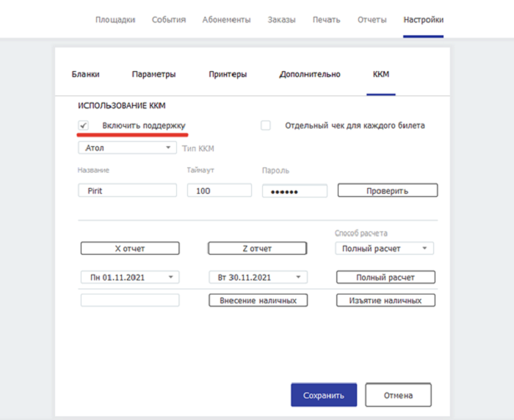Open the 'Атол' KKM type dropdown
This screenshot has height=420, width=514.
(x=127, y=148)
